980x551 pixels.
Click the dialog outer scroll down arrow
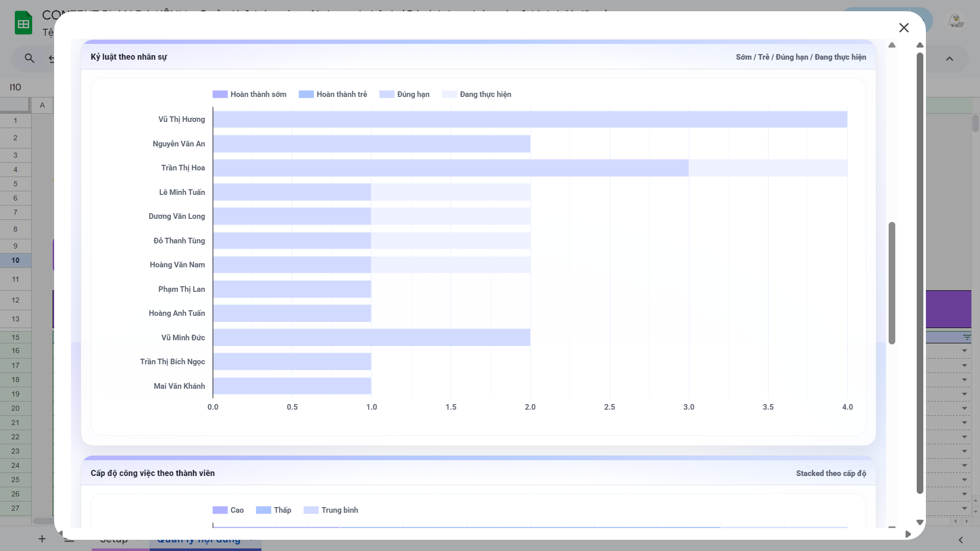point(920,522)
